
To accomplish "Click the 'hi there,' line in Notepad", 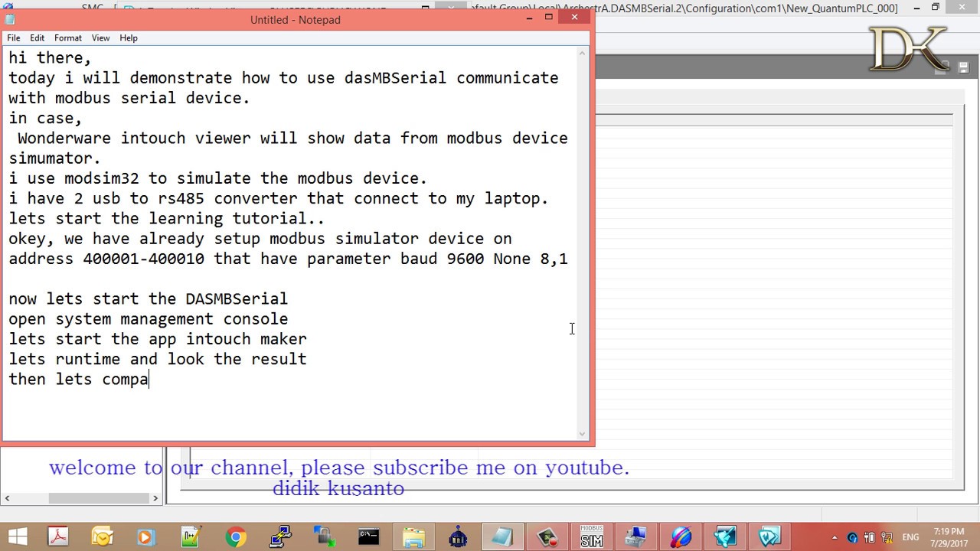I will (x=50, y=58).
